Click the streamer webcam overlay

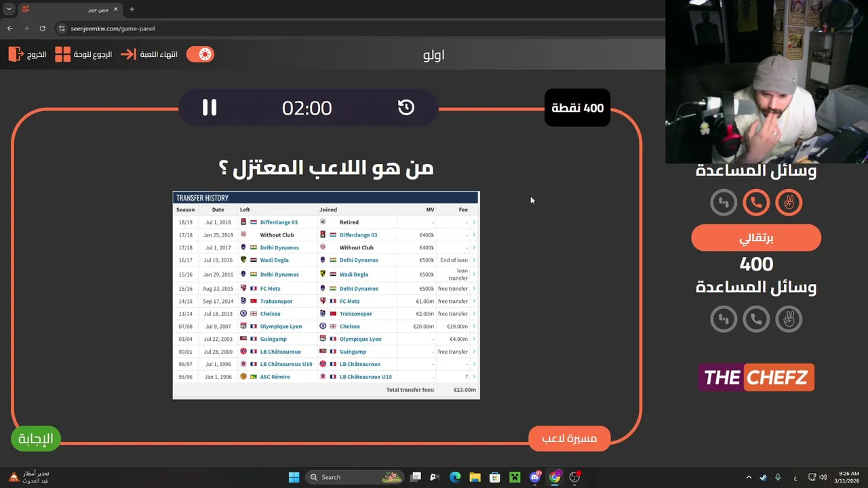766,81
